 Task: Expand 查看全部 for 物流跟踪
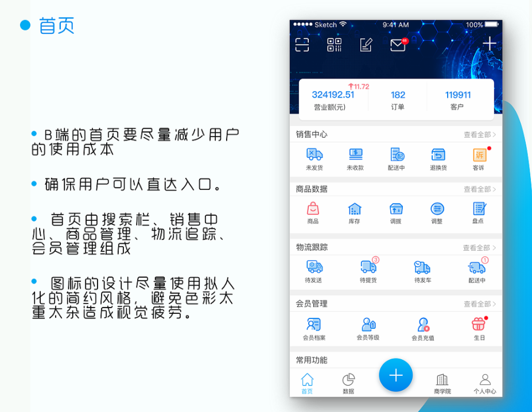click(x=479, y=248)
